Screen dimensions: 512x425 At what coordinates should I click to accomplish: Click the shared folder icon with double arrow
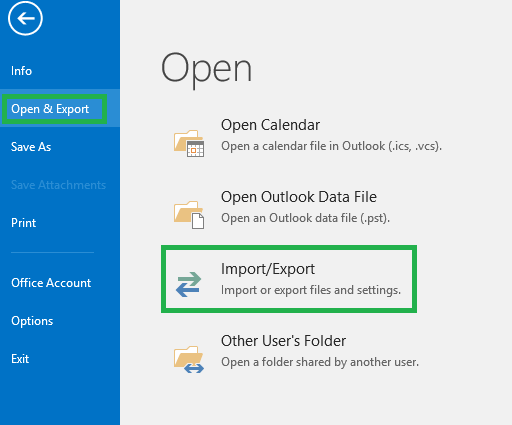pyautogui.click(x=189, y=359)
